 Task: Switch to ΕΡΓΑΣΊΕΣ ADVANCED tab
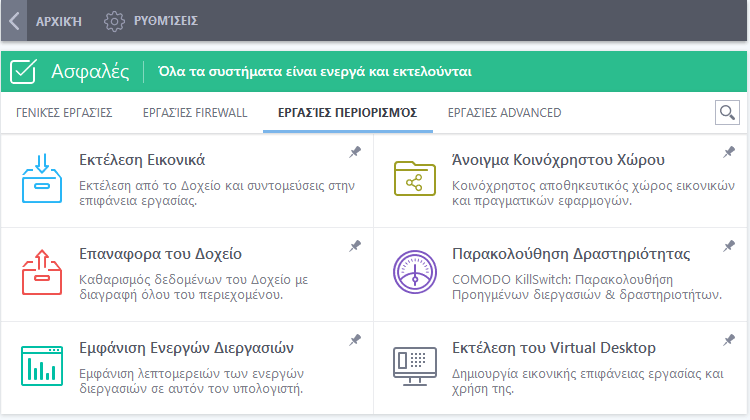pyautogui.click(x=505, y=113)
